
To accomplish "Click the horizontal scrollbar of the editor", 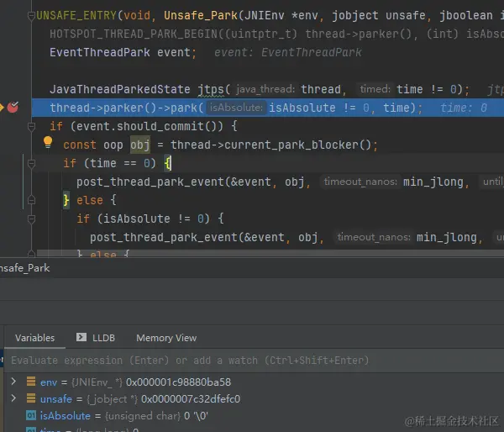I will tap(270, 253).
